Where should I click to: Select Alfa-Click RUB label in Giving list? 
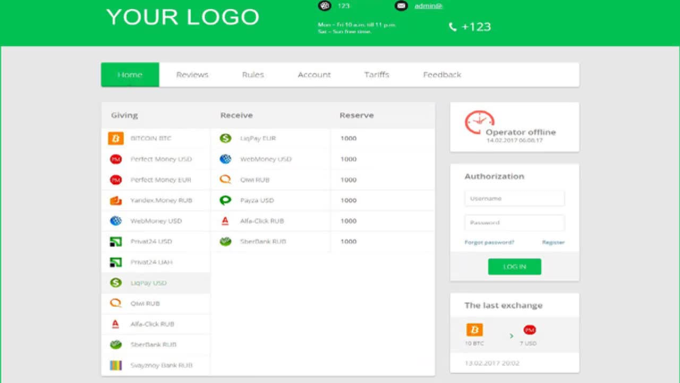click(152, 324)
